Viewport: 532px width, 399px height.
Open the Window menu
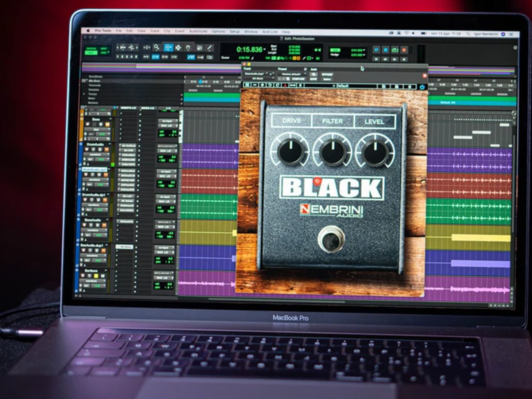point(251,32)
